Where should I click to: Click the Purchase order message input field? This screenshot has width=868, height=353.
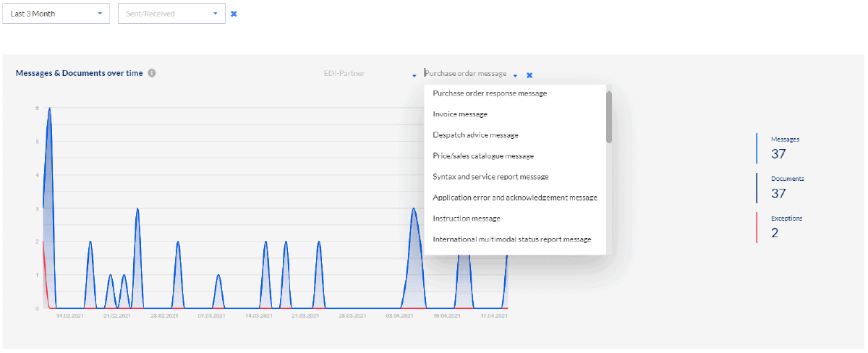[x=466, y=74]
